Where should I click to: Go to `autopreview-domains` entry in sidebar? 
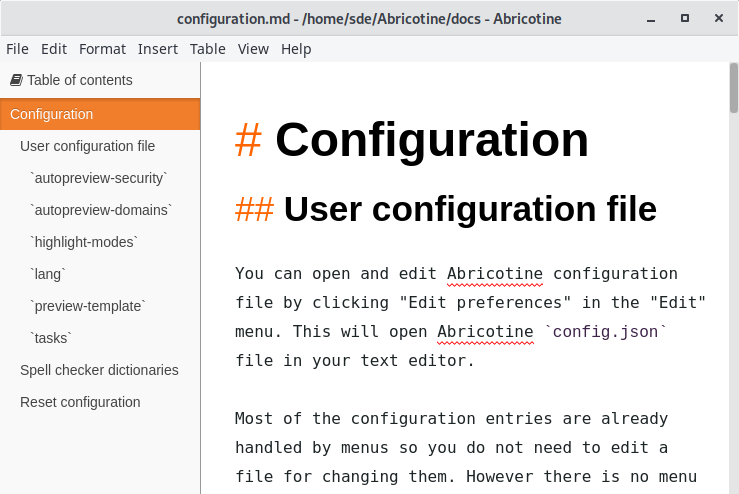pos(100,210)
